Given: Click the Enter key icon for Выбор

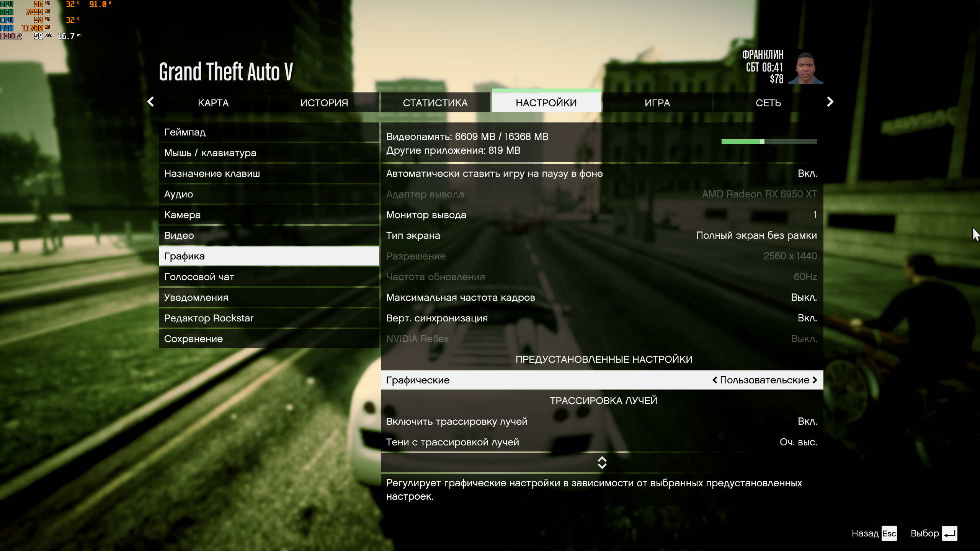Looking at the screenshot, I should pos(950,533).
